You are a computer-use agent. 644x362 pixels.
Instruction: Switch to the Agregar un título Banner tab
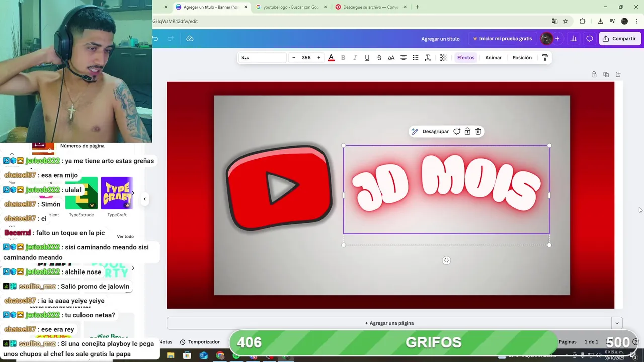coord(211,7)
